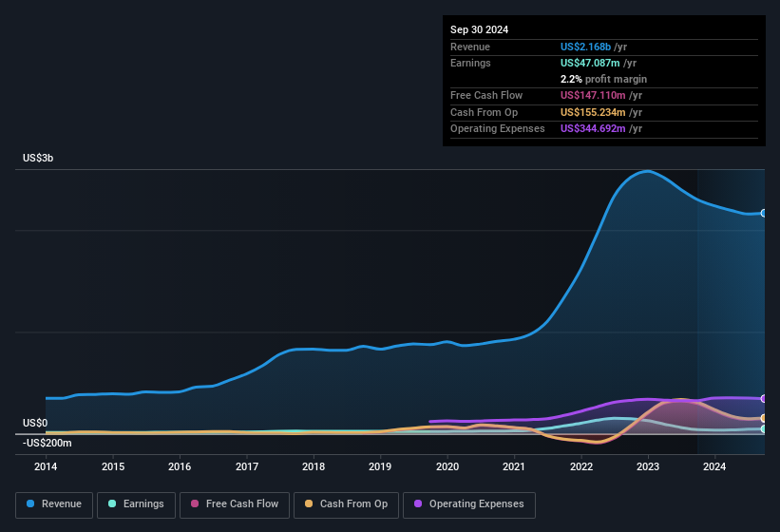
Task: Click the Operating Expenses label in tooltip
Action: pos(498,129)
